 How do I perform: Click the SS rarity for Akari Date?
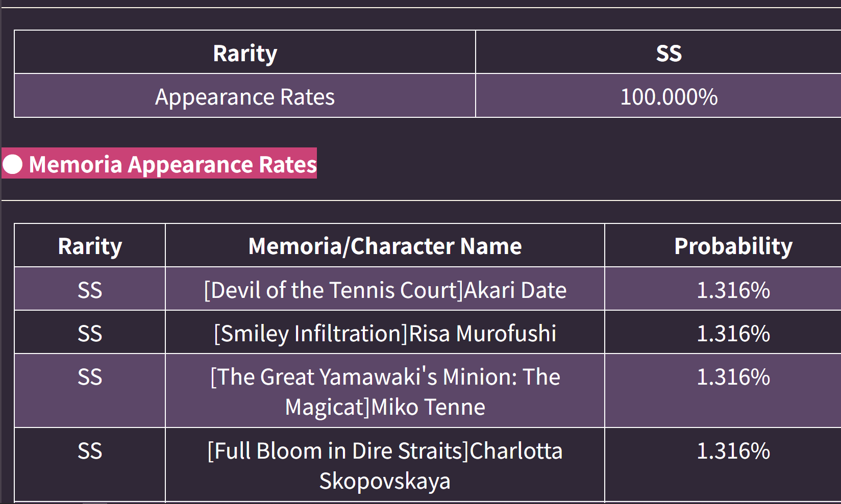click(90, 290)
